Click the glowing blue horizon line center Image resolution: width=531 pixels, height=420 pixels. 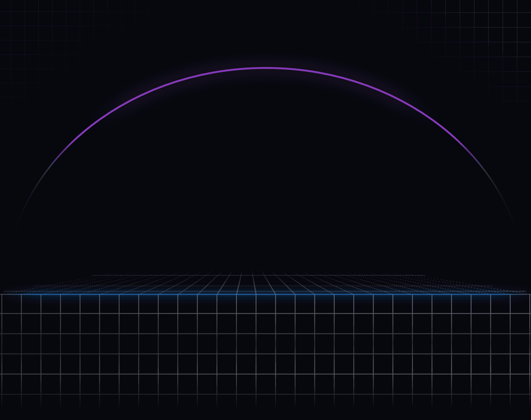point(265,294)
